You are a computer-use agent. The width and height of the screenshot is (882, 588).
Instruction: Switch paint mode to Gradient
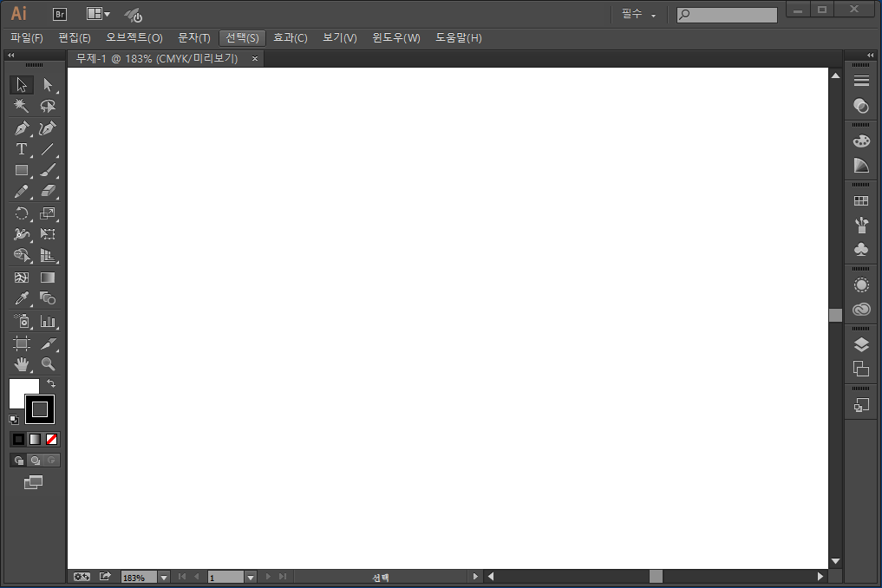[35, 439]
